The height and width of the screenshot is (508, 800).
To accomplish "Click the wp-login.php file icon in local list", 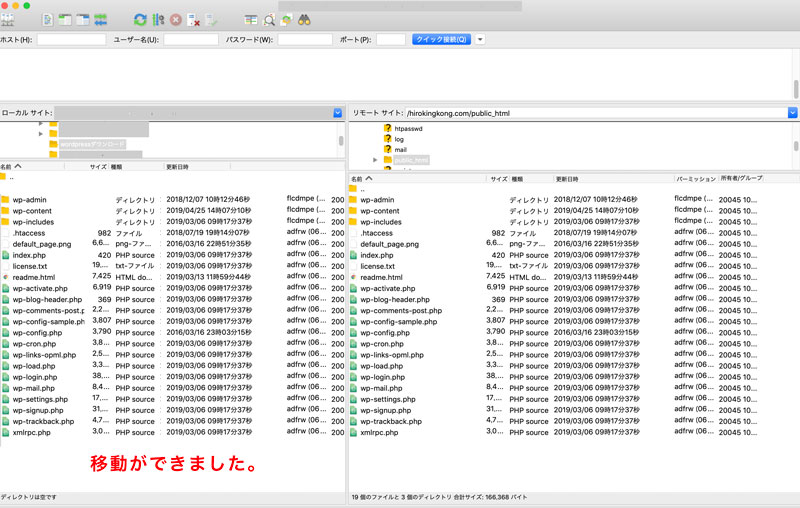I will click(x=5, y=377).
